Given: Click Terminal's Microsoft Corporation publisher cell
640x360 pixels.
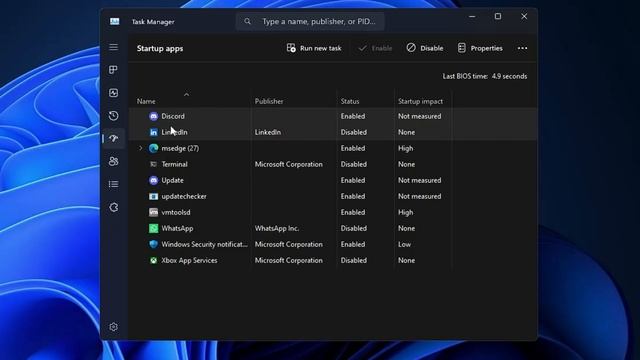Looking at the screenshot, I should [289, 164].
